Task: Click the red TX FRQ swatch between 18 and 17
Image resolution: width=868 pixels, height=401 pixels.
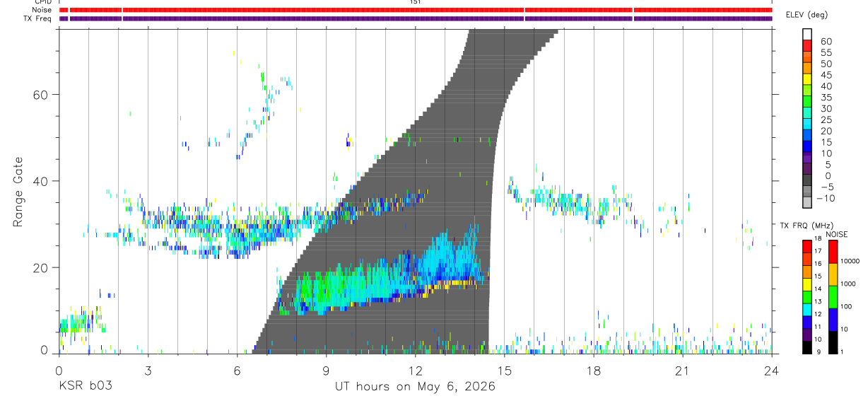Action: pos(807,246)
